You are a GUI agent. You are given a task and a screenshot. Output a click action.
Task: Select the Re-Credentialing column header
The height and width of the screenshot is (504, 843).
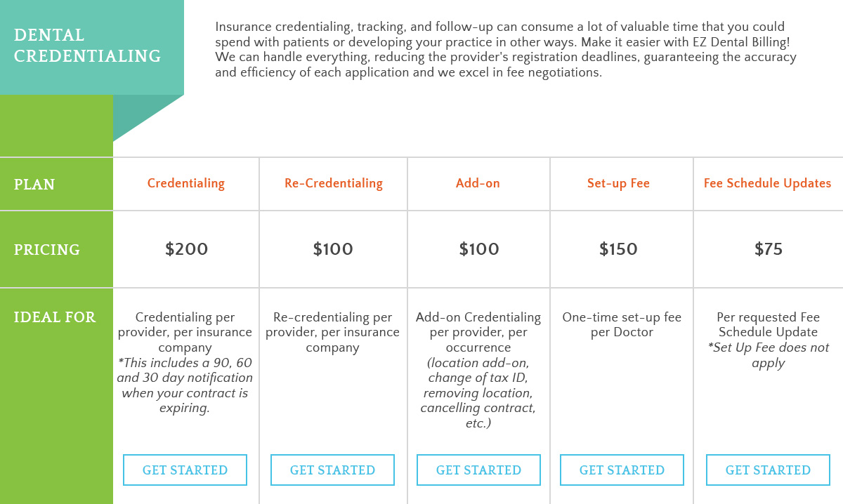point(333,183)
